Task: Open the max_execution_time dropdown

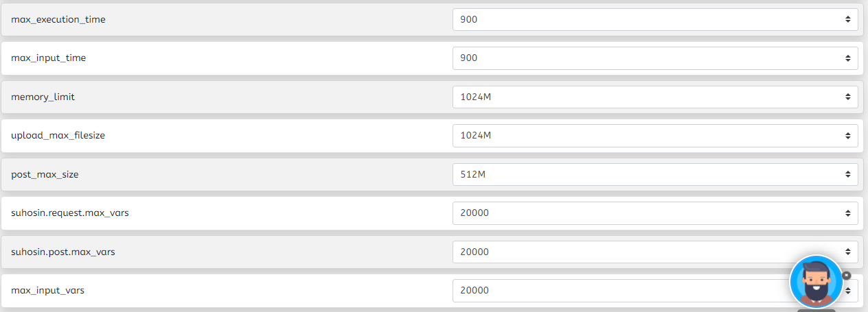Action: [x=655, y=19]
